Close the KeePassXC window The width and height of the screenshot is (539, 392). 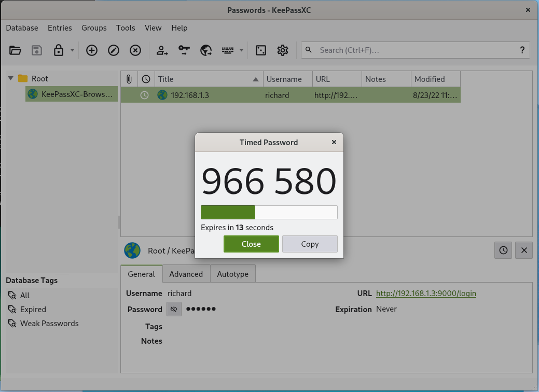click(x=528, y=10)
